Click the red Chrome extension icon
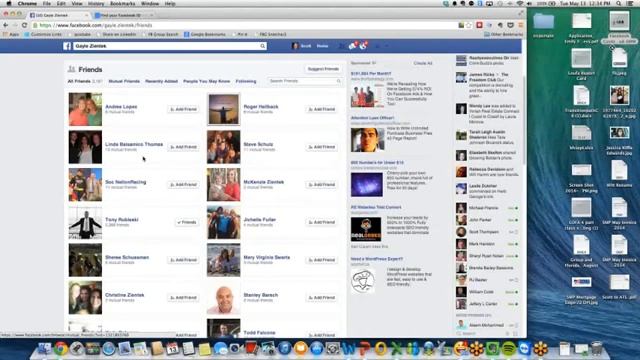This screenshot has width=640, height=360. click(x=480, y=25)
